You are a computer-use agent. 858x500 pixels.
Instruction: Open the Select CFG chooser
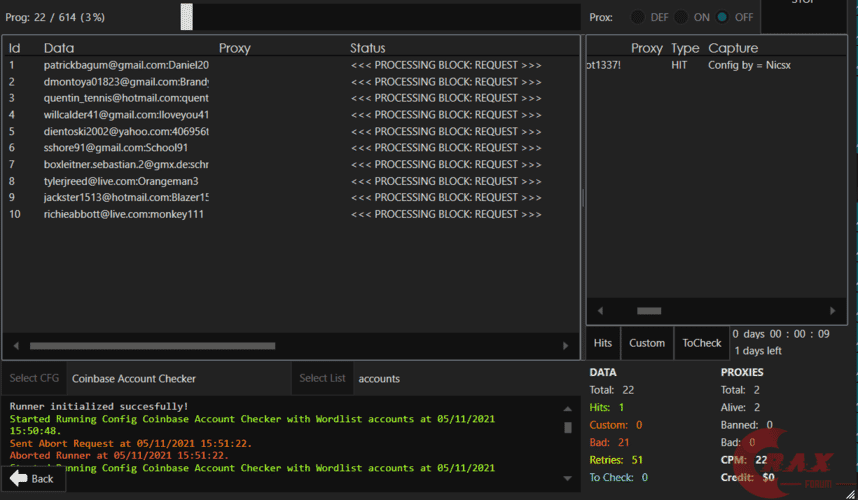point(34,379)
